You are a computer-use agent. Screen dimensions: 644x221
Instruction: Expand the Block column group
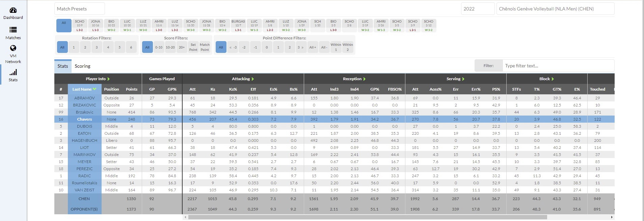[553, 79]
